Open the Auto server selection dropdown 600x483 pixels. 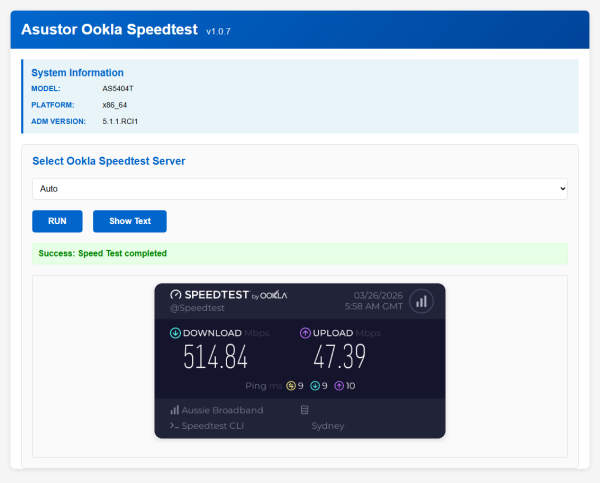point(300,189)
